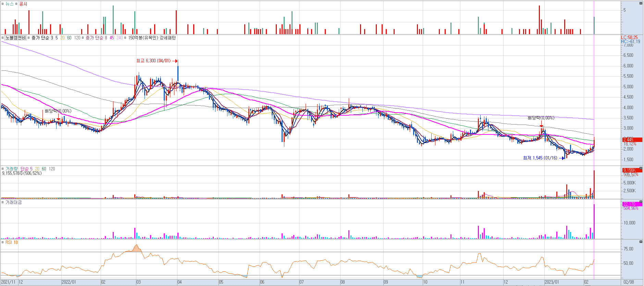Click the LC:58.25 readout
Screen dimensions: 644x286
pyautogui.click(x=630, y=37)
